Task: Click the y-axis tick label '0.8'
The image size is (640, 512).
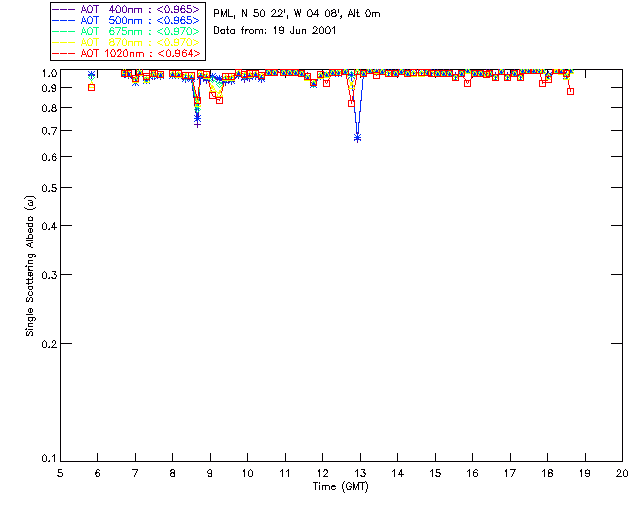Action: point(49,109)
